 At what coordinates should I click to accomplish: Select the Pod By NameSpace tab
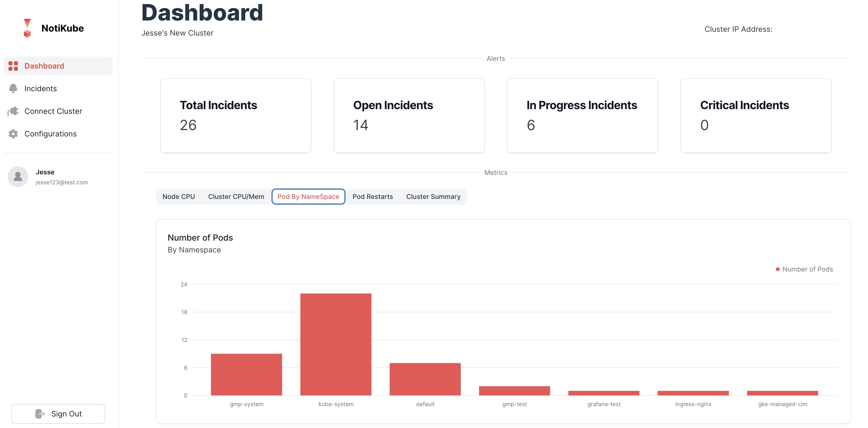point(308,196)
